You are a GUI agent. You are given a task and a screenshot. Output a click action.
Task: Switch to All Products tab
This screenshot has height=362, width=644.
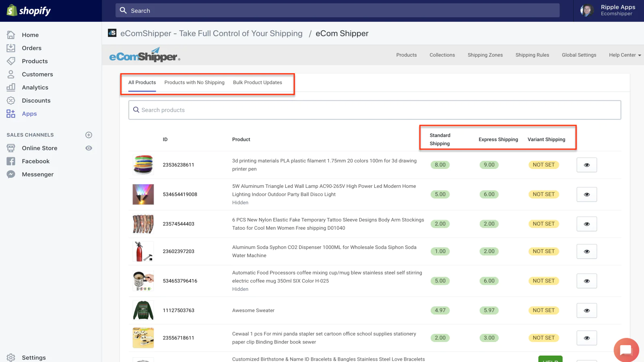tap(142, 82)
